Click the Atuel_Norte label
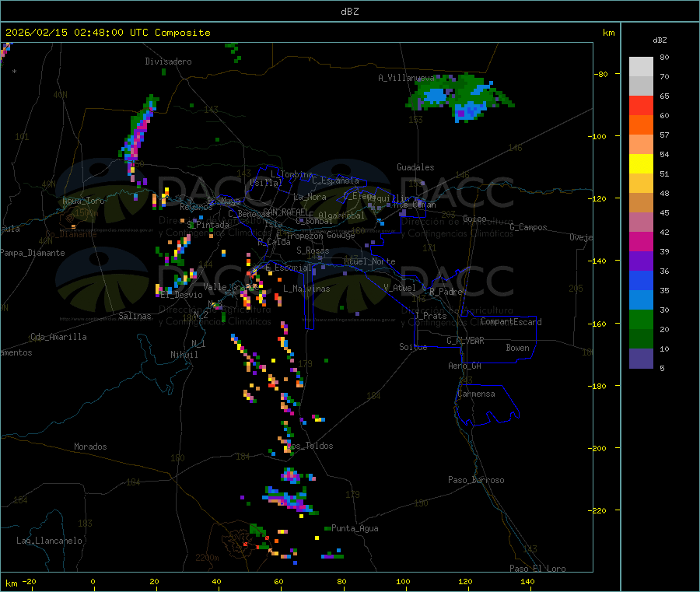The height and width of the screenshot is (592, 700). coord(369,261)
